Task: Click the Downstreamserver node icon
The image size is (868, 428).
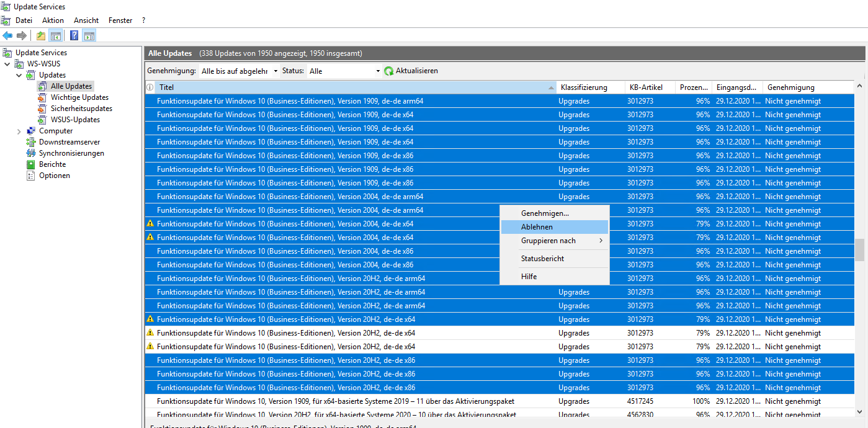Action: pyautogui.click(x=31, y=142)
